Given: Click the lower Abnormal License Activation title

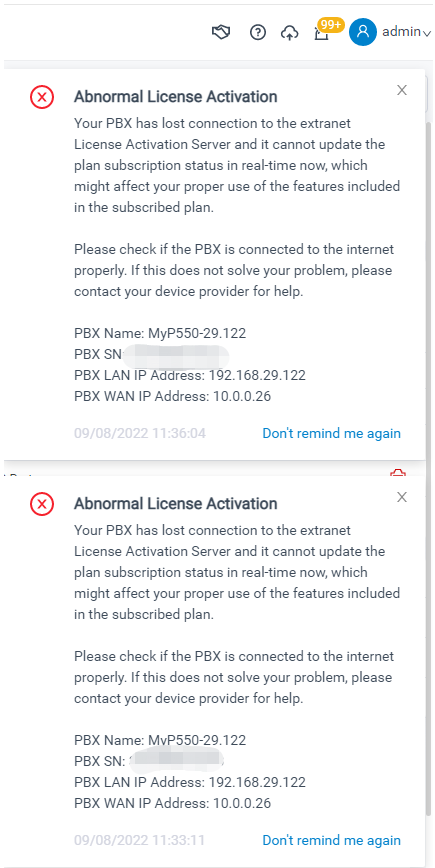Looking at the screenshot, I should click(x=175, y=504).
